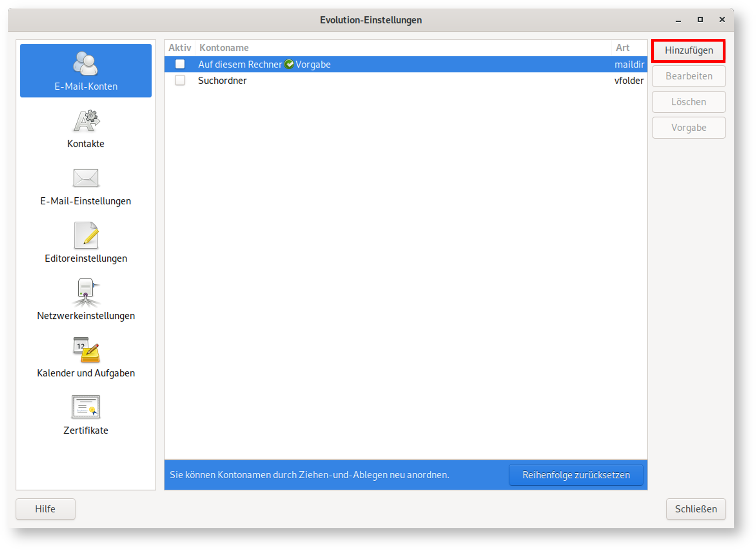
Task: Click the Aktiv column header
Action: [179, 48]
